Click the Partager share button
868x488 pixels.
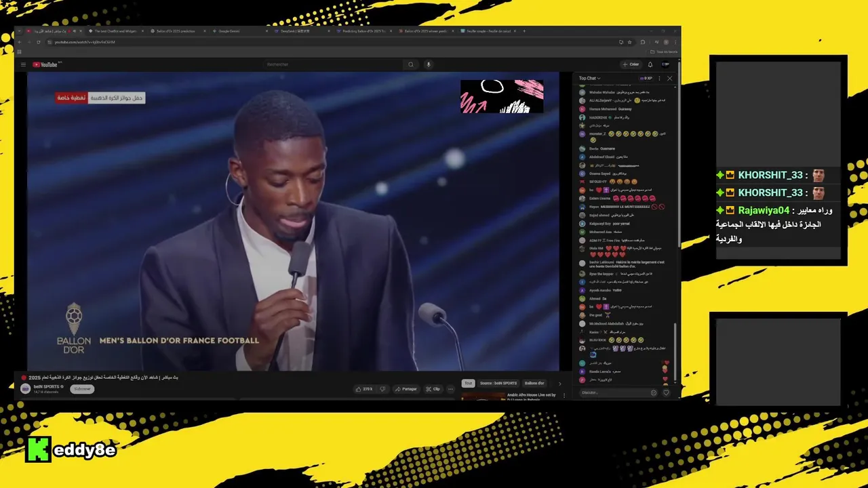pyautogui.click(x=406, y=389)
